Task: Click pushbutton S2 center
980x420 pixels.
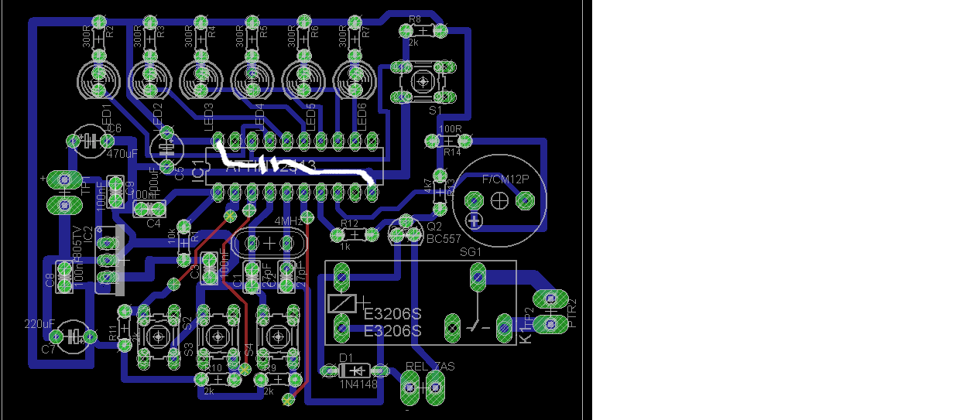Action: click(157, 336)
